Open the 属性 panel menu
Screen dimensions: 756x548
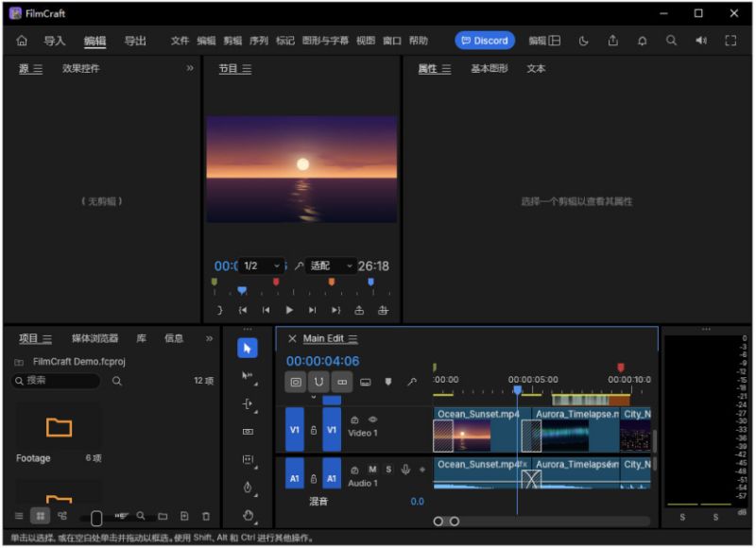point(446,69)
